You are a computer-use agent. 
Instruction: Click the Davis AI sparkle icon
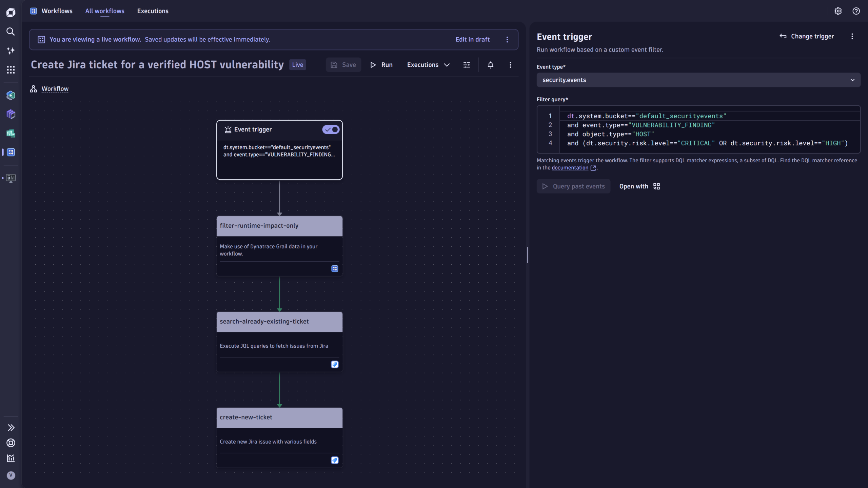[11, 50]
